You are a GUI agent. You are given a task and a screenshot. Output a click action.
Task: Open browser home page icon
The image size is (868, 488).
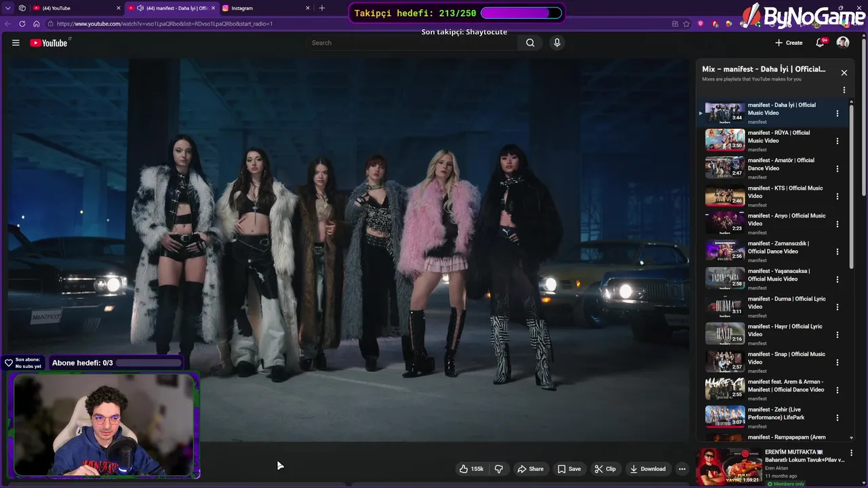click(36, 24)
